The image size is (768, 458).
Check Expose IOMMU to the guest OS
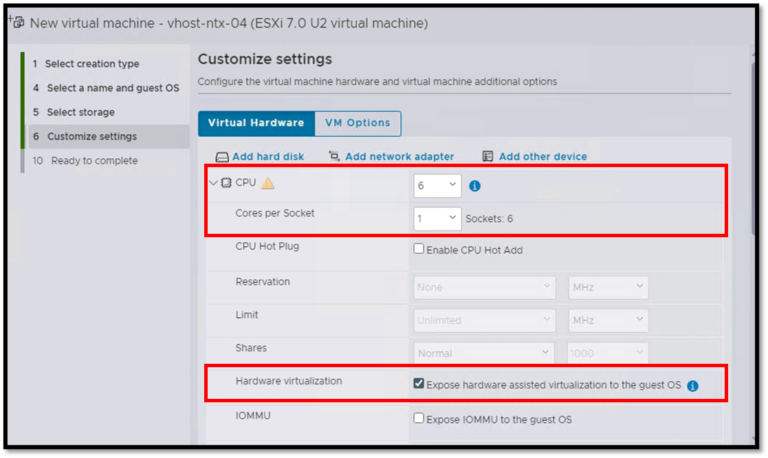[x=419, y=418]
